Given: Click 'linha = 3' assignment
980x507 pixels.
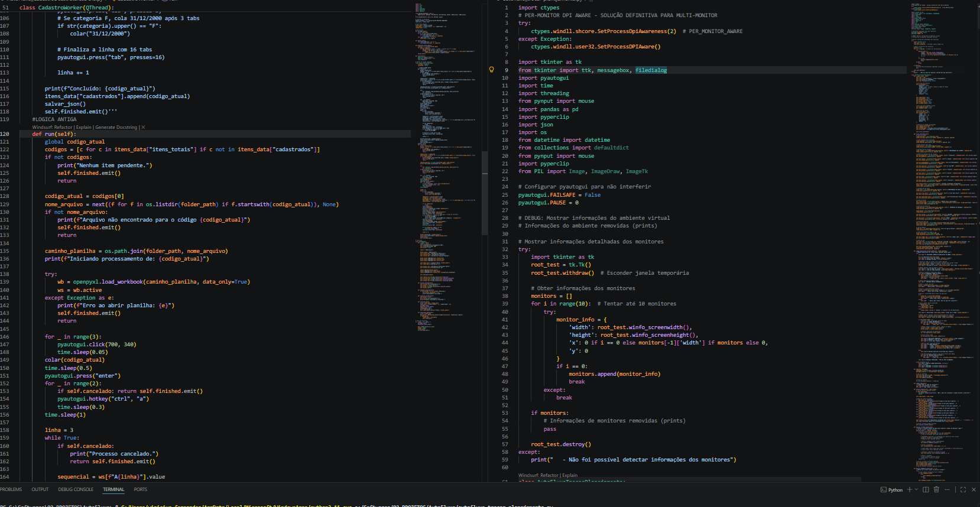Looking at the screenshot, I should pyautogui.click(x=59, y=430).
